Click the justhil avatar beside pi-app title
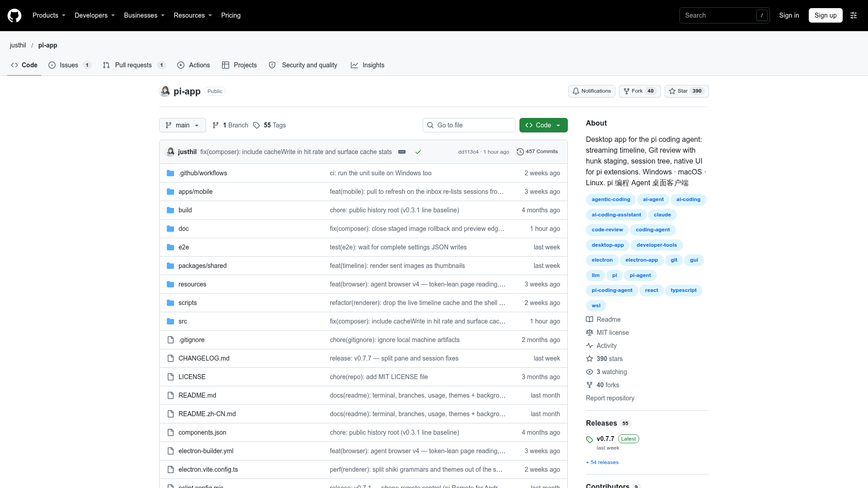This screenshot has width=868, height=488. (165, 91)
